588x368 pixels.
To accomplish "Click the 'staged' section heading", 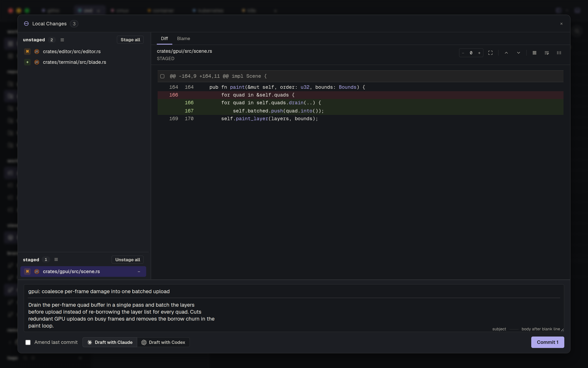I will (x=31, y=260).
